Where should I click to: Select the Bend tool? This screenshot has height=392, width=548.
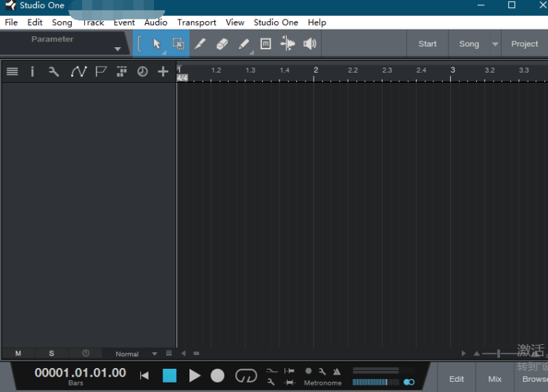287,44
